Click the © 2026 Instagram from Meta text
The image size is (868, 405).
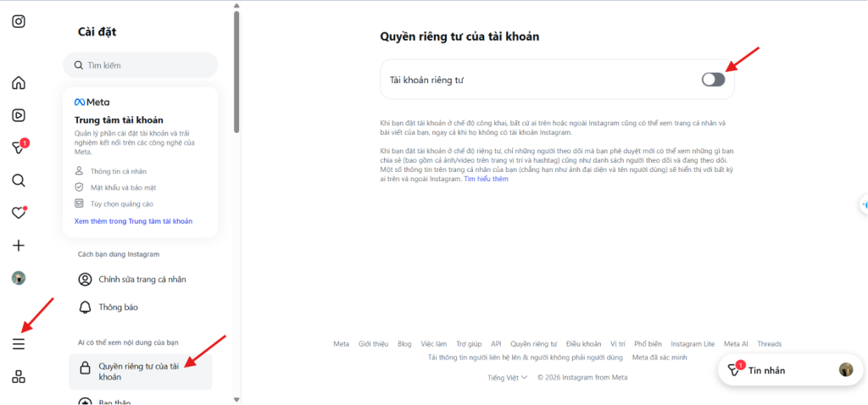coord(582,377)
